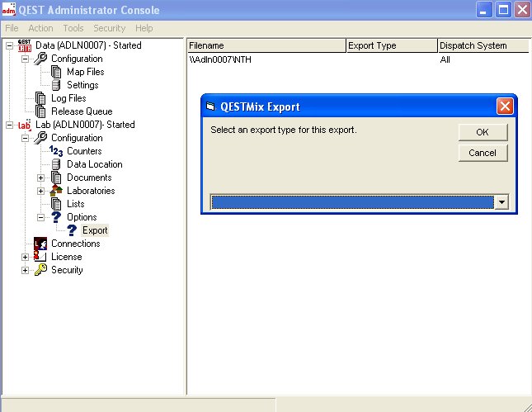532x412 pixels.
Task: Open the export type dropdown arrow
Action: pos(501,202)
